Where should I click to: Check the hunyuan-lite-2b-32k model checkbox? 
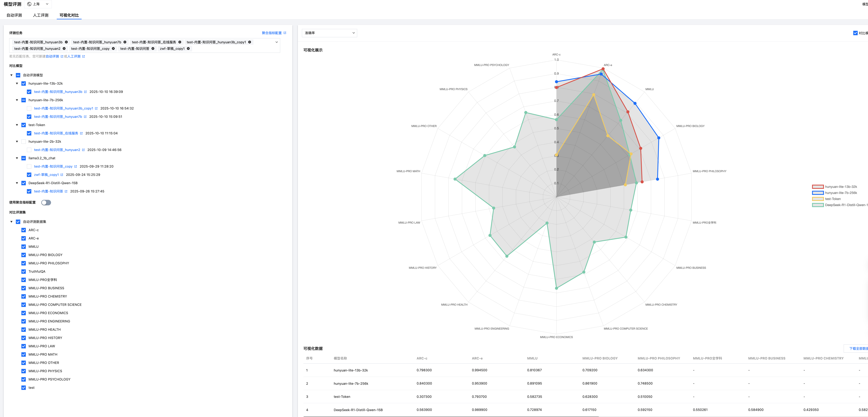pyautogui.click(x=24, y=142)
